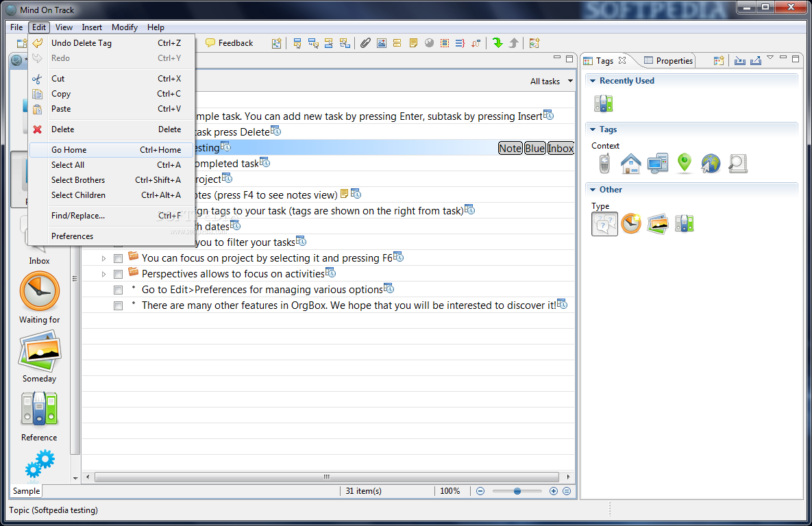Click the summary bracket toolbar icon
This screenshot has width=812, height=526.
(x=460, y=43)
